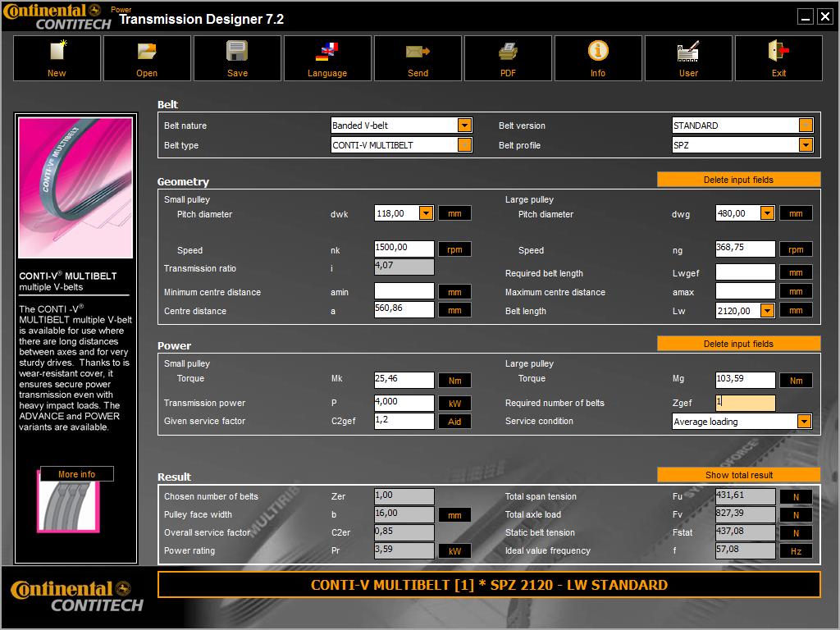Toggle the Nm unit for large pulley torque
Viewport: 840px width, 630px height.
[x=796, y=381]
